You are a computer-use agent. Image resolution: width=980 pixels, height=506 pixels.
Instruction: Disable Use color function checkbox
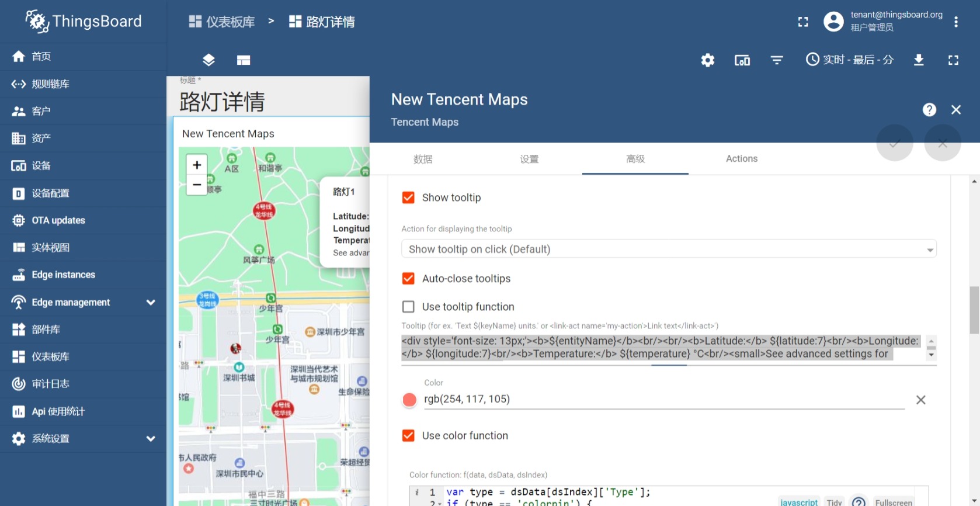coord(408,435)
